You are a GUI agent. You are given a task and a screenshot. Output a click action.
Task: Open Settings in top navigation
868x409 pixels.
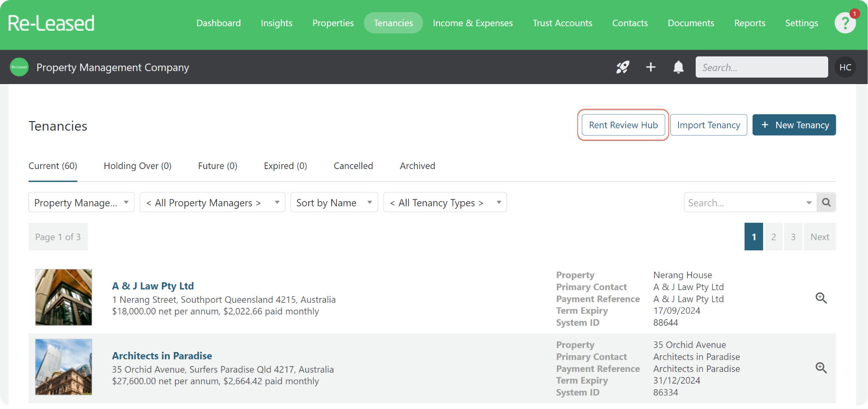(x=802, y=23)
